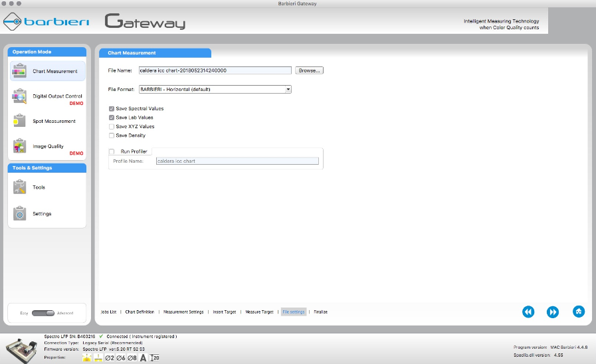Click the reflection measurement property icon
The width and height of the screenshot is (596, 364).
pos(86,357)
